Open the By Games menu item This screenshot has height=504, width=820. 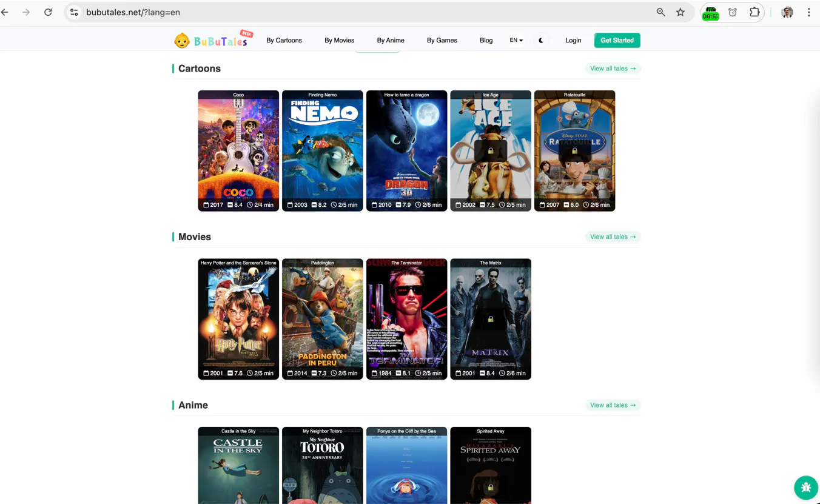[x=442, y=41]
